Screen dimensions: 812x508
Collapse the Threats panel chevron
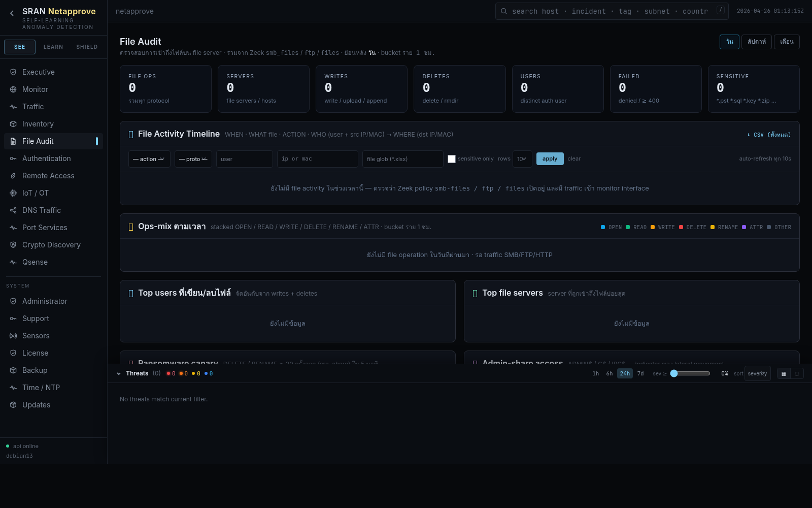coord(119,374)
